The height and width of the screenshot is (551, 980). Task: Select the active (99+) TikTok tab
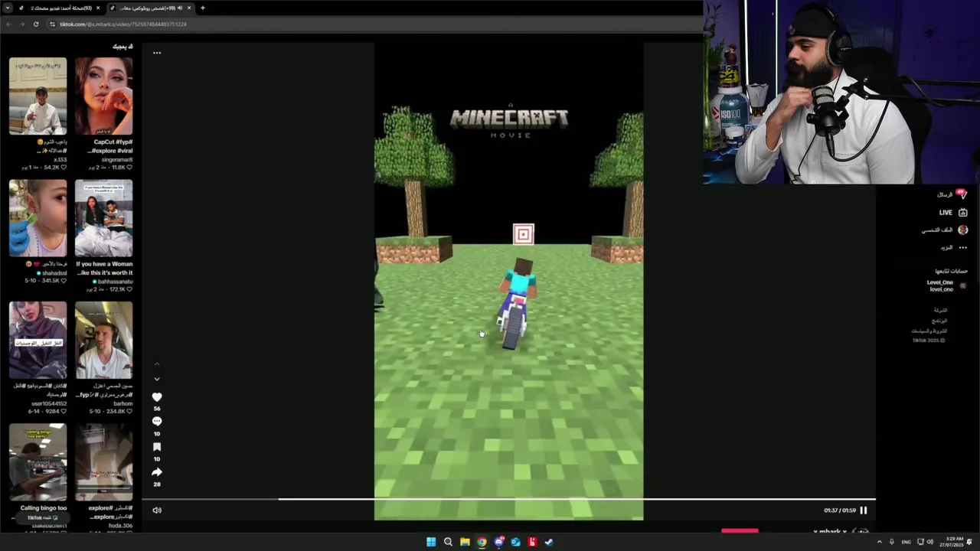(149, 8)
